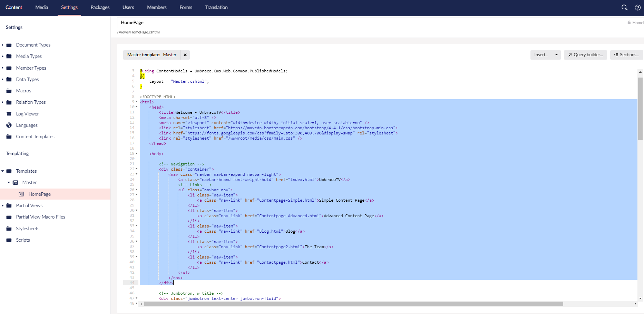Open the Insert dropdown arrow

(x=556, y=55)
